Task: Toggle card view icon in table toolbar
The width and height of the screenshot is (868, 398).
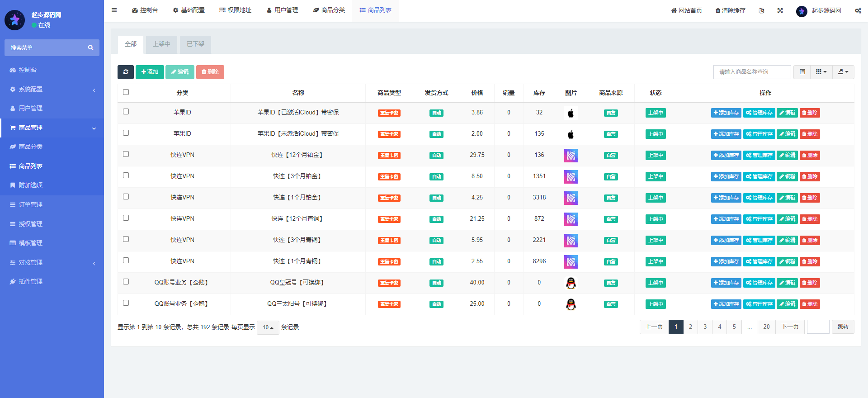Action: click(802, 72)
